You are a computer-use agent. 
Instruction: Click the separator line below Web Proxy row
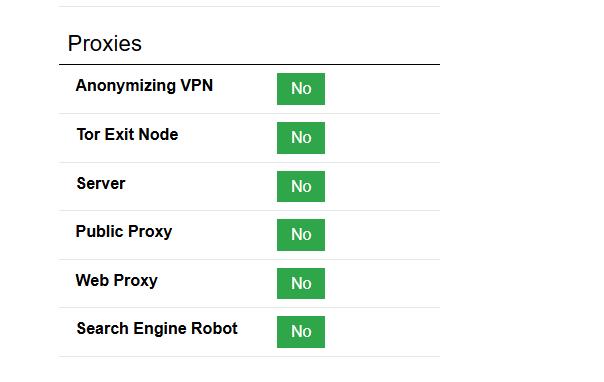tap(249, 308)
